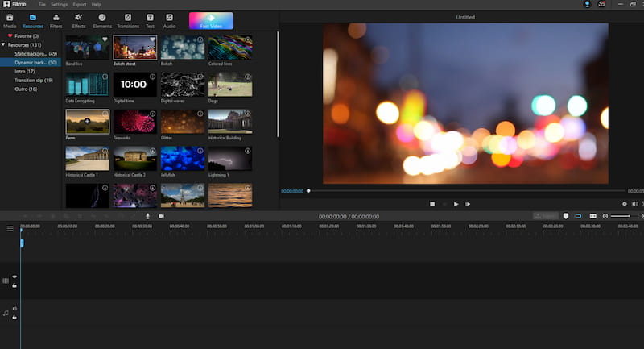
Task: Toggle the lock on the video track
Action: click(14, 285)
